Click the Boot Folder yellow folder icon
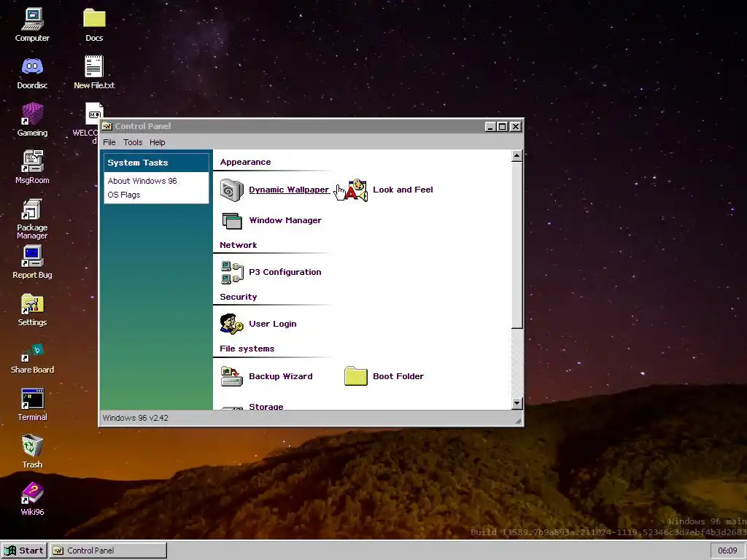 click(356, 376)
